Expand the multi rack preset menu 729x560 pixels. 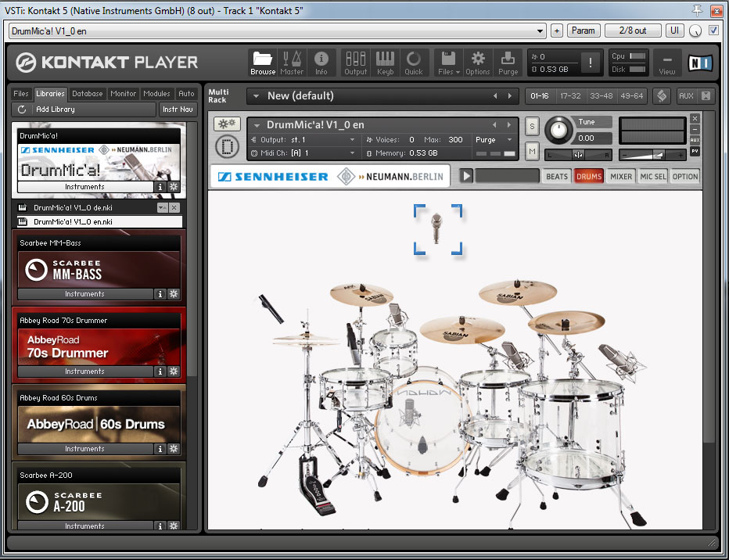coord(256,96)
